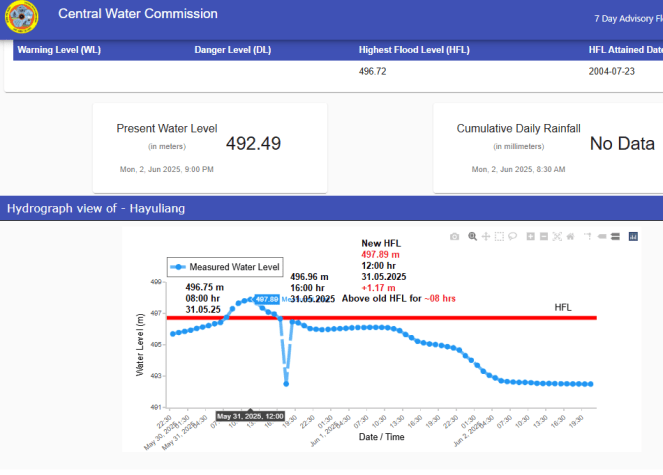The image size is (663, 475).
Task: Click the Present Water Level 492.49 card
Action: 209,145
